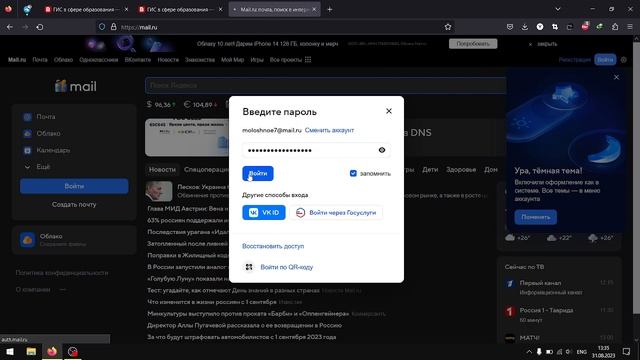Close the dark theme promo panel
640x360 pixels.
616,77
